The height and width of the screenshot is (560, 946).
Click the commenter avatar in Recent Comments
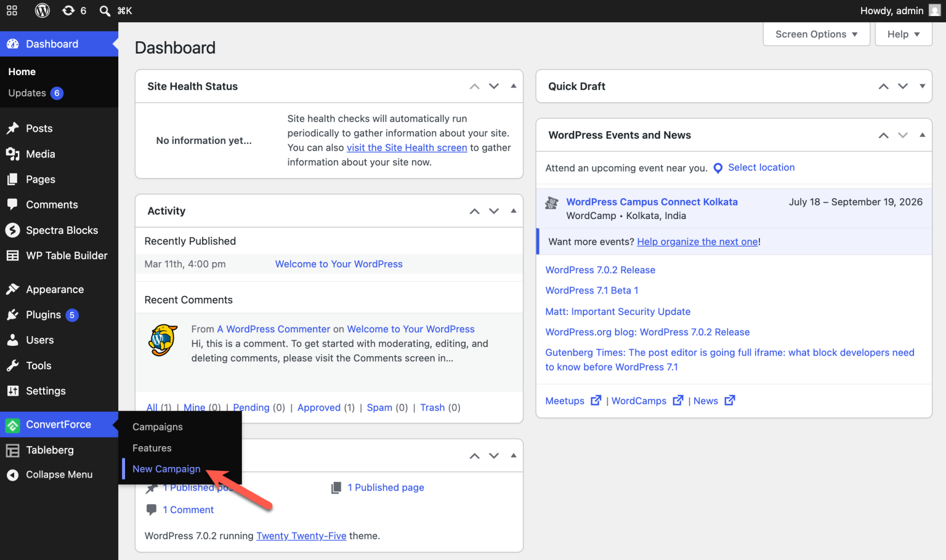(x=163, y=340)
